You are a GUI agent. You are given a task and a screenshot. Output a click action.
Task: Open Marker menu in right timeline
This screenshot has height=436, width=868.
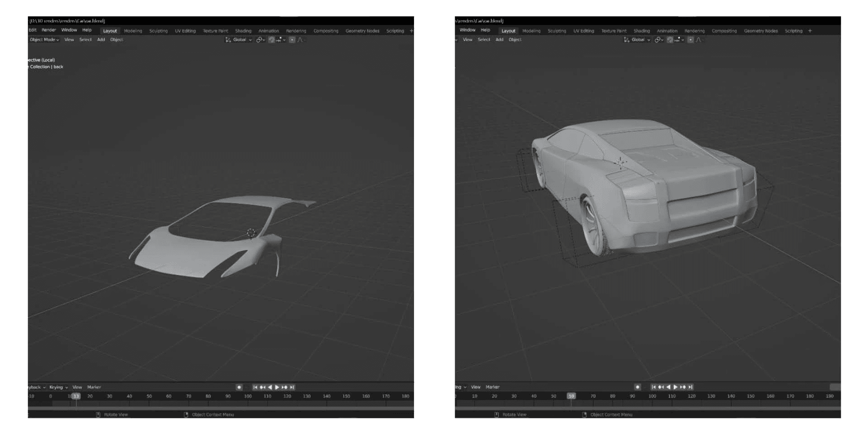coord(492,387)
